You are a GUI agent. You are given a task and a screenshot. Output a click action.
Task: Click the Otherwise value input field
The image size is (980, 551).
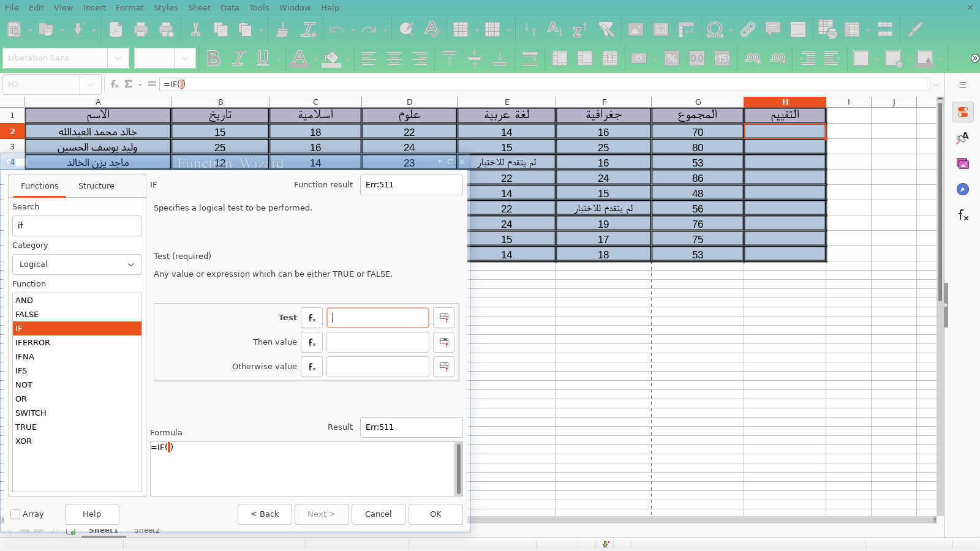pyautogui.click(x=377, y=367)
